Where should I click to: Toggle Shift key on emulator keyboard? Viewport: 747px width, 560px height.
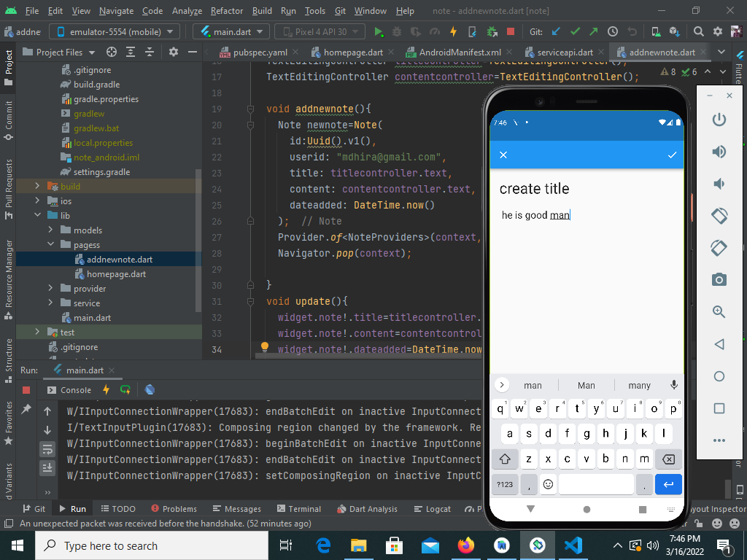click(x=504, y=459)
